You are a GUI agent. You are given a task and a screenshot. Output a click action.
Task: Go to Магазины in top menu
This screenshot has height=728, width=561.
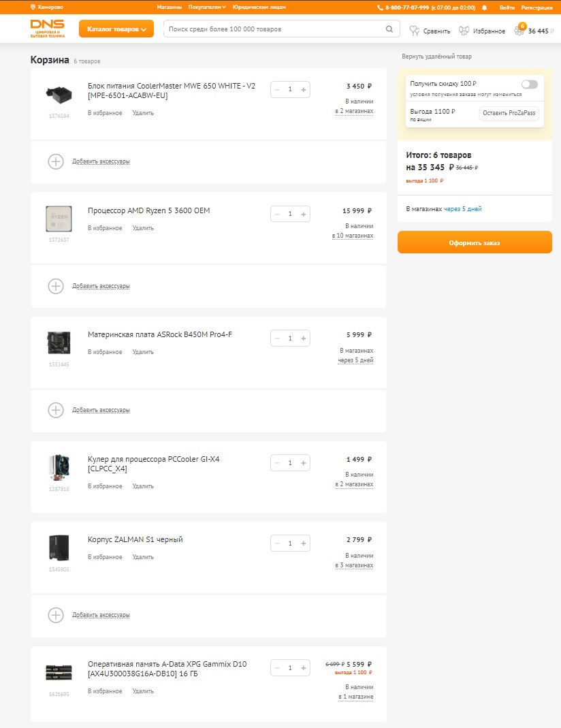[x=169, y=7]
